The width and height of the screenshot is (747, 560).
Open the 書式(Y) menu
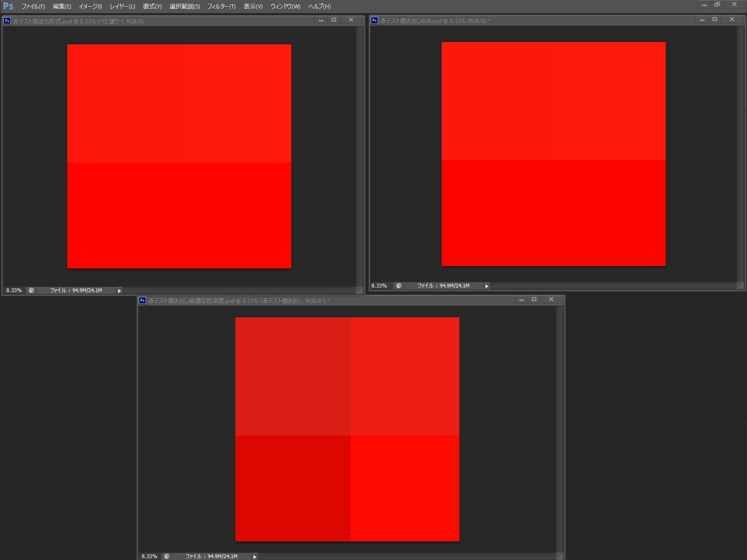coord(152,7)
